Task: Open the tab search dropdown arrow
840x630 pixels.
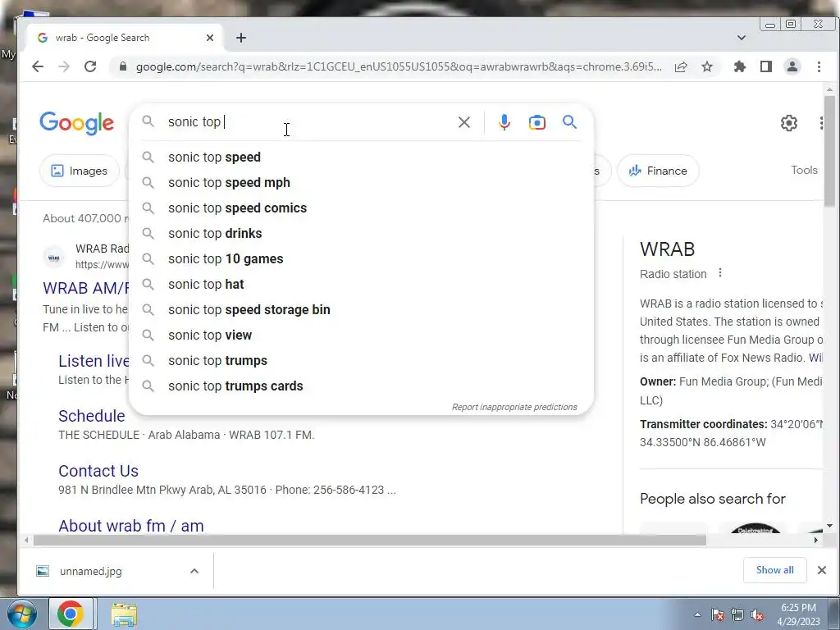Action: coord(742,38)
